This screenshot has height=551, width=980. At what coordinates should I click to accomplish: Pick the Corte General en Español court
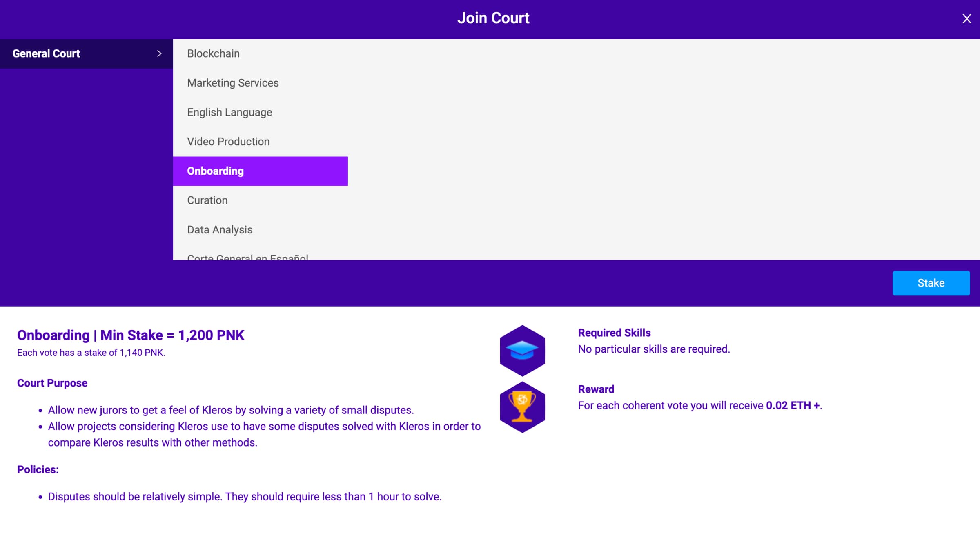[x=247, y=256]
